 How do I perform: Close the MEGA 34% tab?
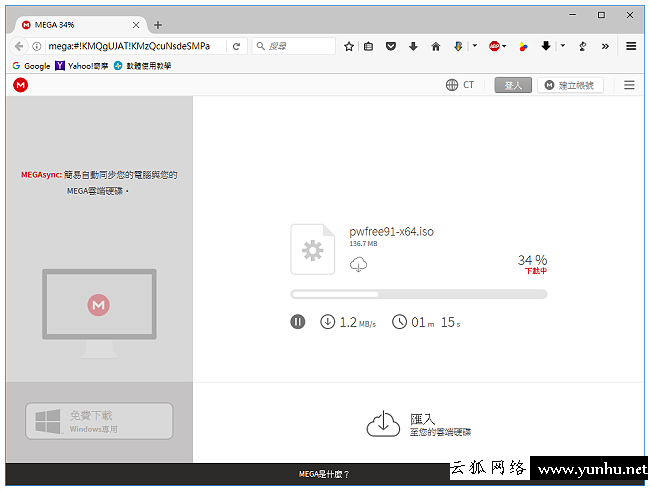[x=136, y=25]
